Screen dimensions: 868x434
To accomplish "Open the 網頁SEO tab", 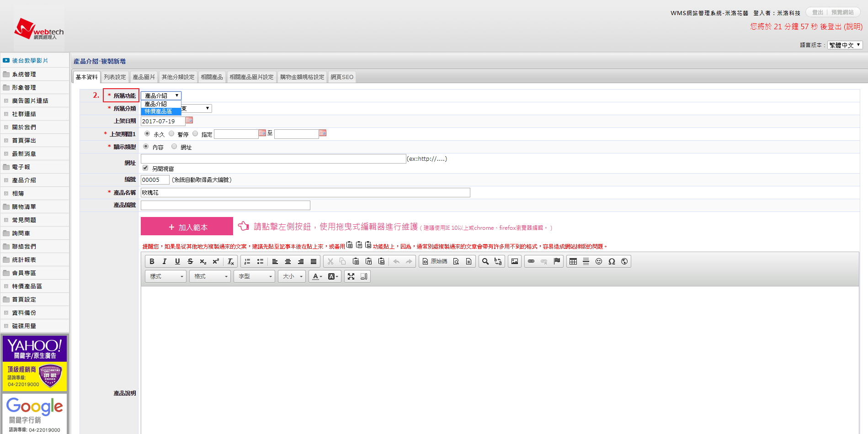I will [342, 77].
